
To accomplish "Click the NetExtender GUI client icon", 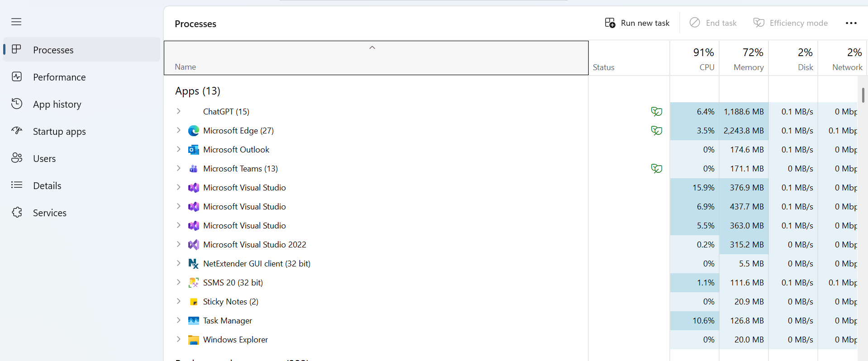I will click(x=194, y=264).
